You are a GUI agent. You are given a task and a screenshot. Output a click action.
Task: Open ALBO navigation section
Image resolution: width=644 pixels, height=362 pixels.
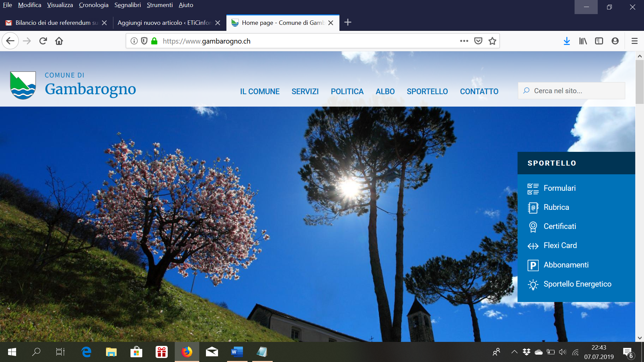(385, 92)
